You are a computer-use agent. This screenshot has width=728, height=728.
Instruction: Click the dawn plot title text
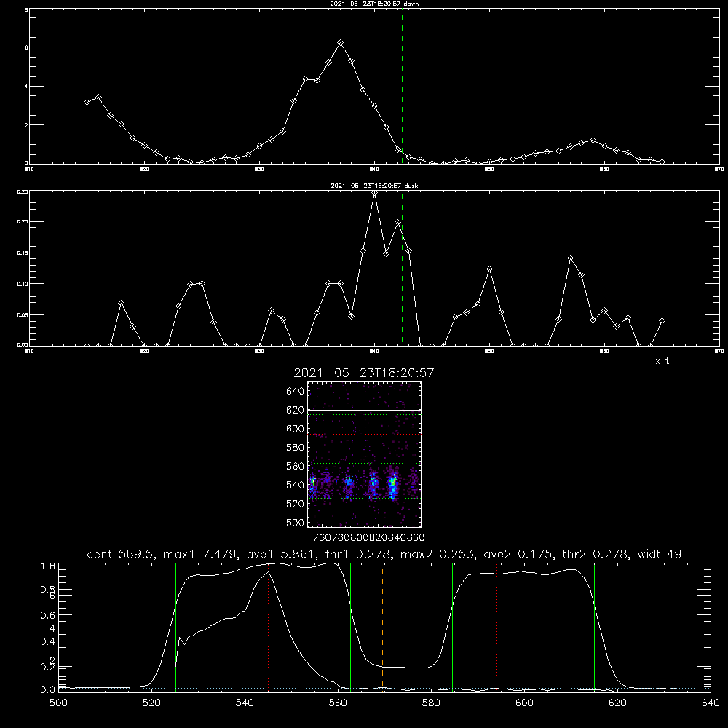[375, 4]
